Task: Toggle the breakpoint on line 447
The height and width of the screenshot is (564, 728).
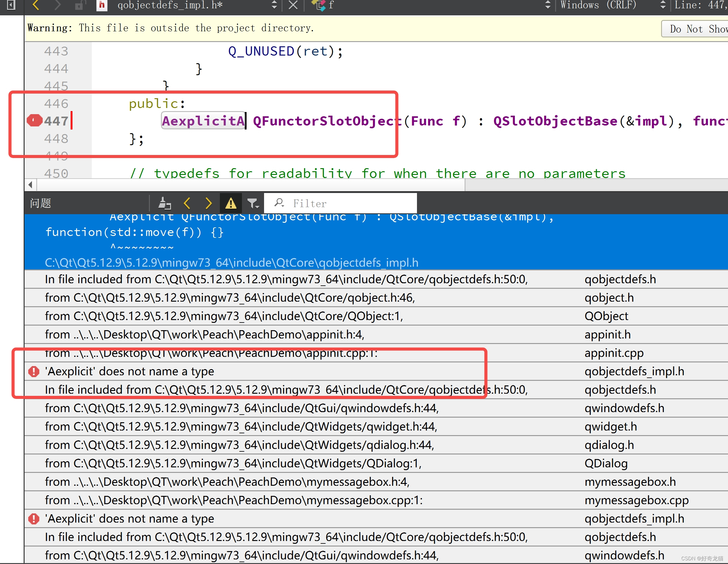Action: (x=35, y=121)
